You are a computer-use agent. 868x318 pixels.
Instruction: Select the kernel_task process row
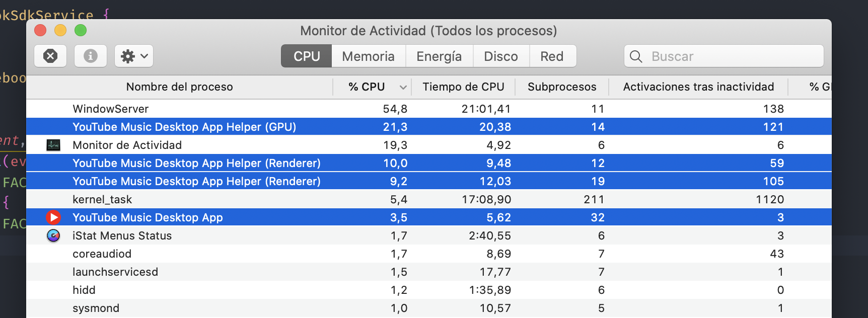tap(201, 199)
